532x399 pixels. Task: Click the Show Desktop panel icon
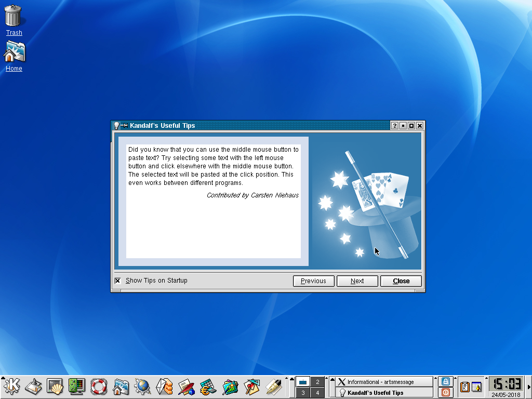33,387
